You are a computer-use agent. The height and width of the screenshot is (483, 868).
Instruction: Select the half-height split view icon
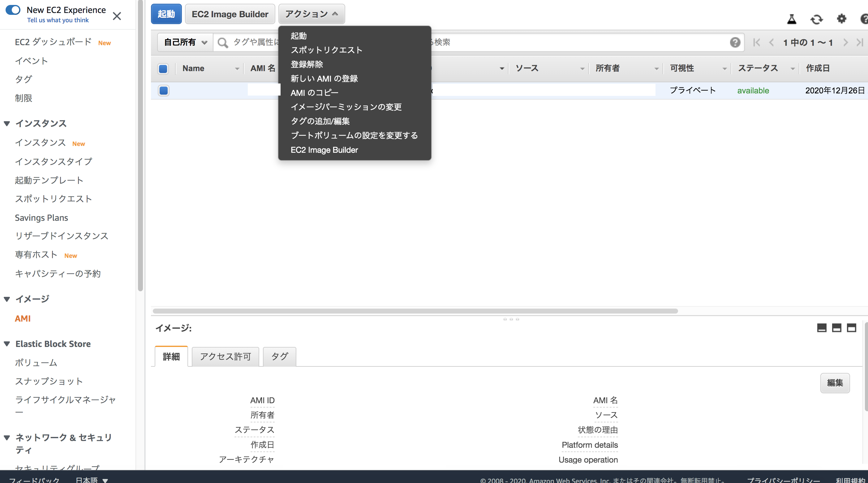837,328
